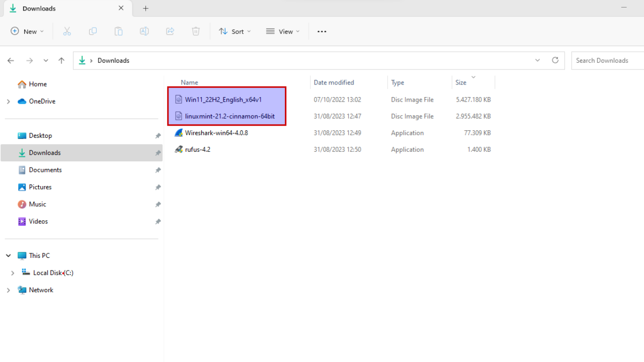Select Wireshark-win64-4.0.8 file name

[216, 133]
